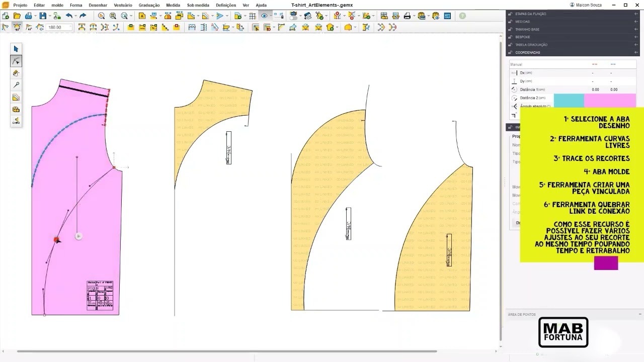Click the first zoom magnifier icon
The width and height of the screenshot is (644, 362).
101,16
